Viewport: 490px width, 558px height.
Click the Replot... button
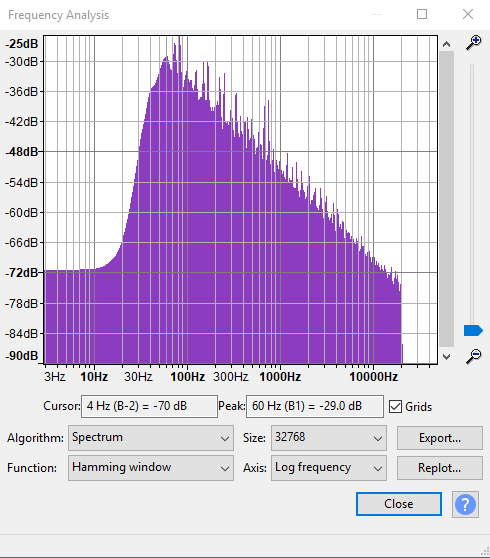(440, 468)
